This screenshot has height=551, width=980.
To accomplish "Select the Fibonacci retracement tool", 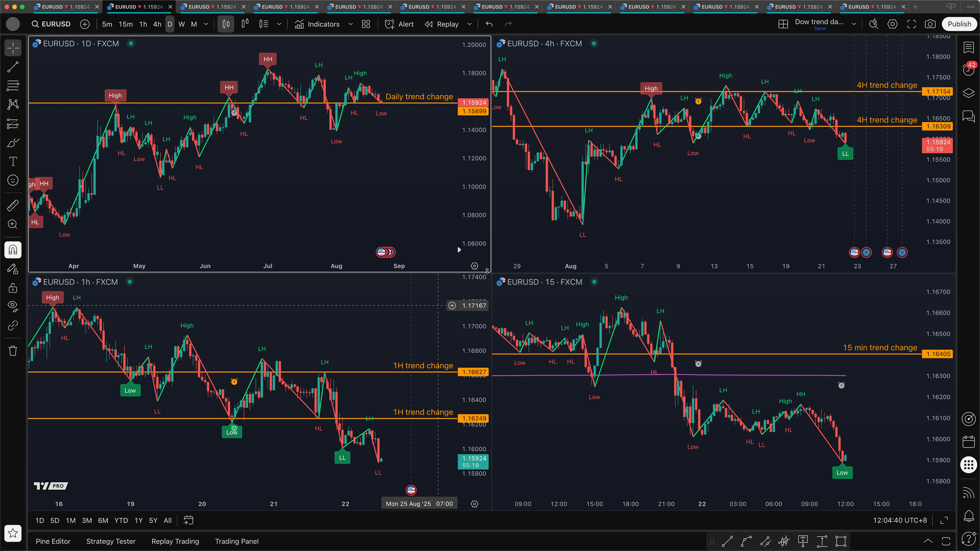I will pyautogui.click(x=13, y=85).
